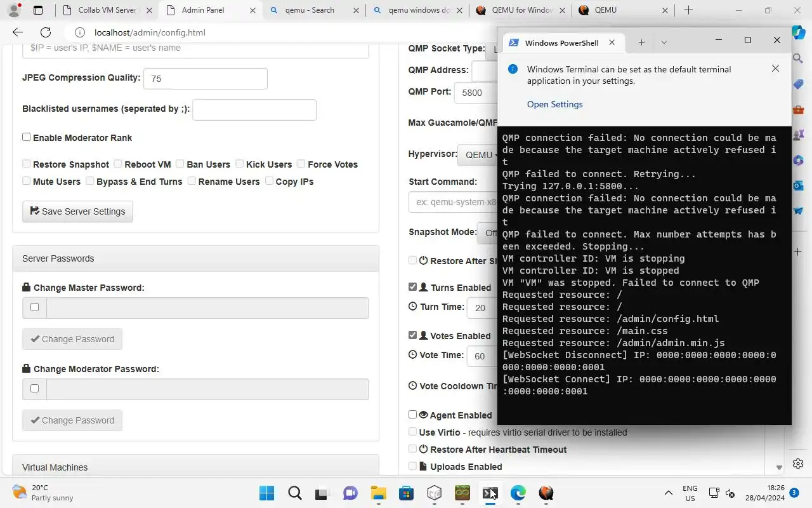Enable Moderator Rank checkbox
The height and width of the screenshot is (508, 812).
26,137
